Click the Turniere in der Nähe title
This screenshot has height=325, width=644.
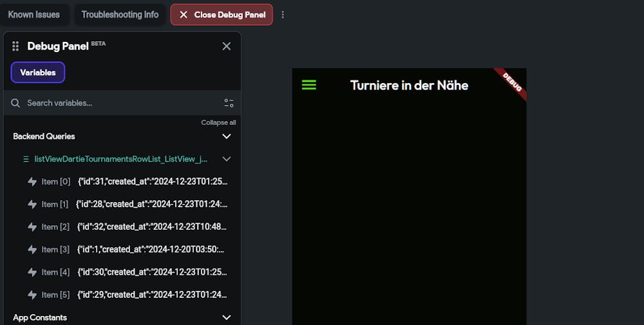pyautogui.click(x=409, y=86)
